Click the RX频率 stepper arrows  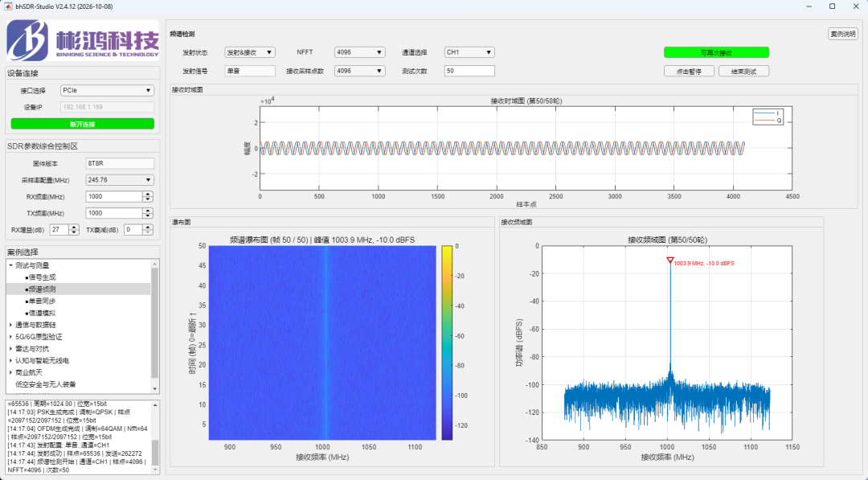click(x=148, y=196)
